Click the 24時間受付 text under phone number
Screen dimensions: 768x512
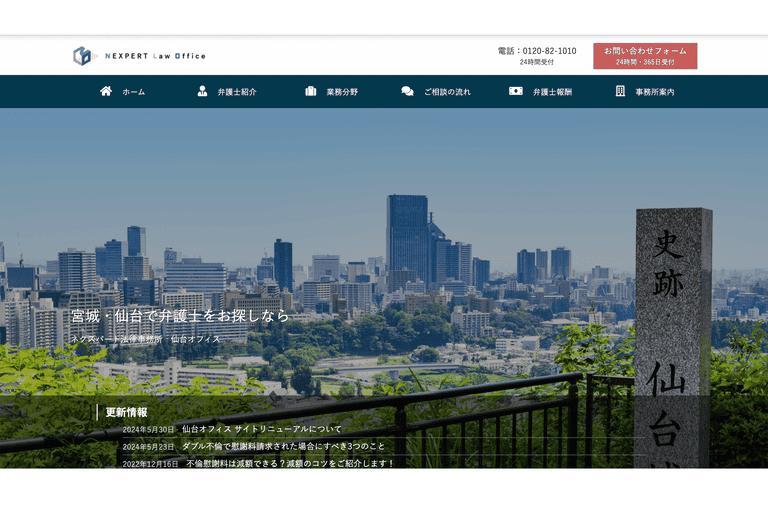pos(536,62)
